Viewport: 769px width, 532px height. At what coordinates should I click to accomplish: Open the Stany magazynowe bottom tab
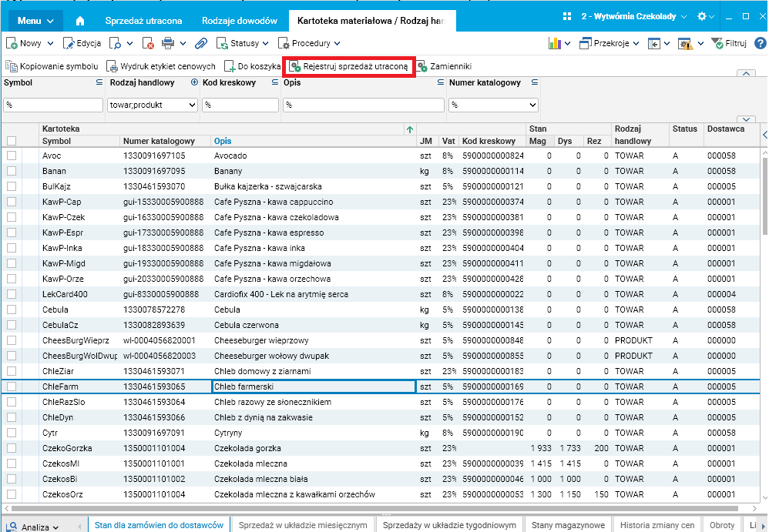coord(569,525)
